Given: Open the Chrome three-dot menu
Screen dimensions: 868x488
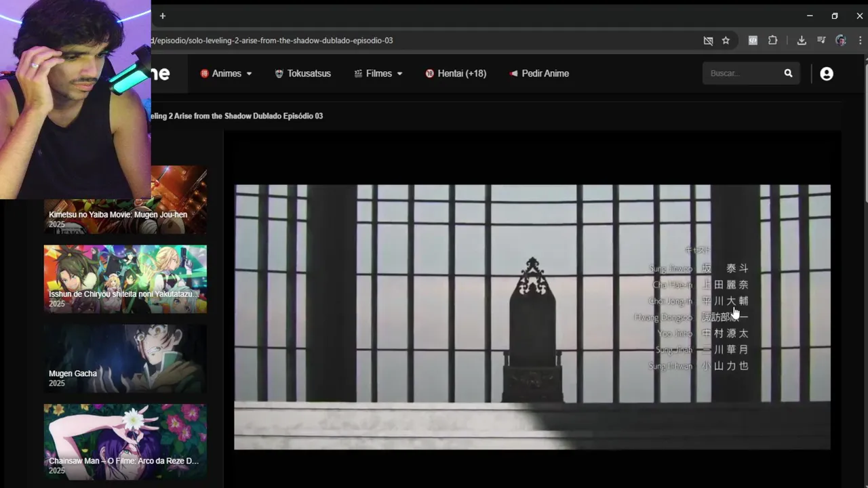Looking at the screenshot, I should [x=860, y=41].
